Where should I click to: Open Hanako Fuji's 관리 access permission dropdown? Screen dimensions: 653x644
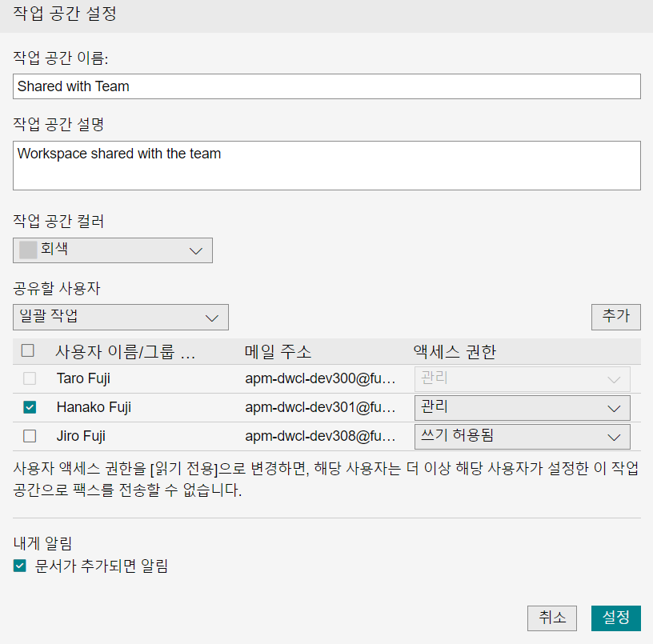[x=522, y=407]
